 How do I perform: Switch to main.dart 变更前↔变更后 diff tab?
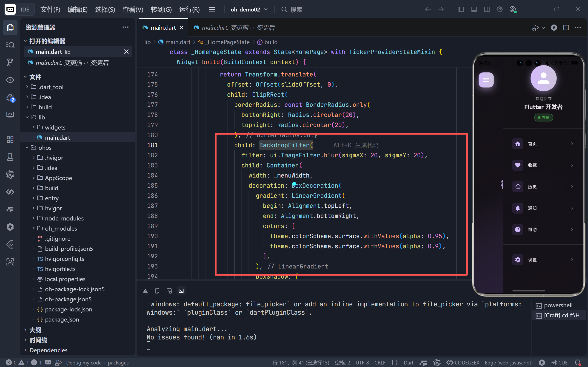click(x=237, y=28)
